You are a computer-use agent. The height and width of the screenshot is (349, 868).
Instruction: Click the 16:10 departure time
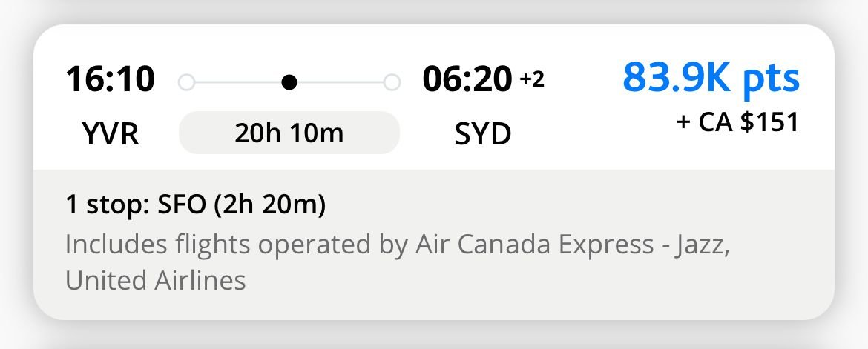point(110,79)
